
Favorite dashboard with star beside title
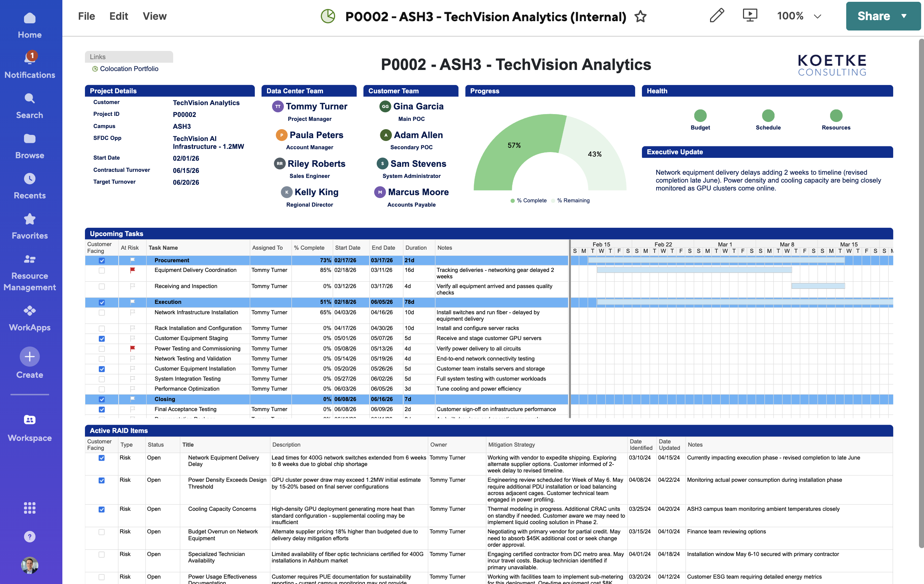point(640,17)
